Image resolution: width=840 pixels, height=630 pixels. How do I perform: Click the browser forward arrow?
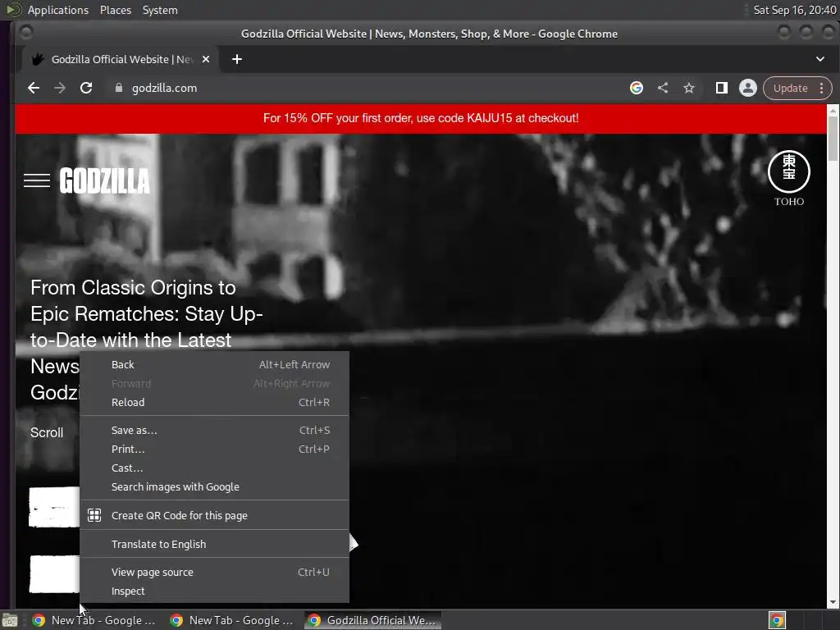pos(60,88)
